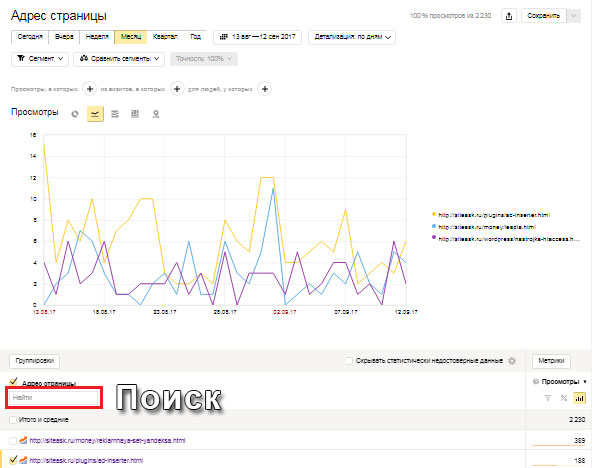592x468 pixels.
Task: Toggle the bar graph display icon
Action: [x=579, y=398]
